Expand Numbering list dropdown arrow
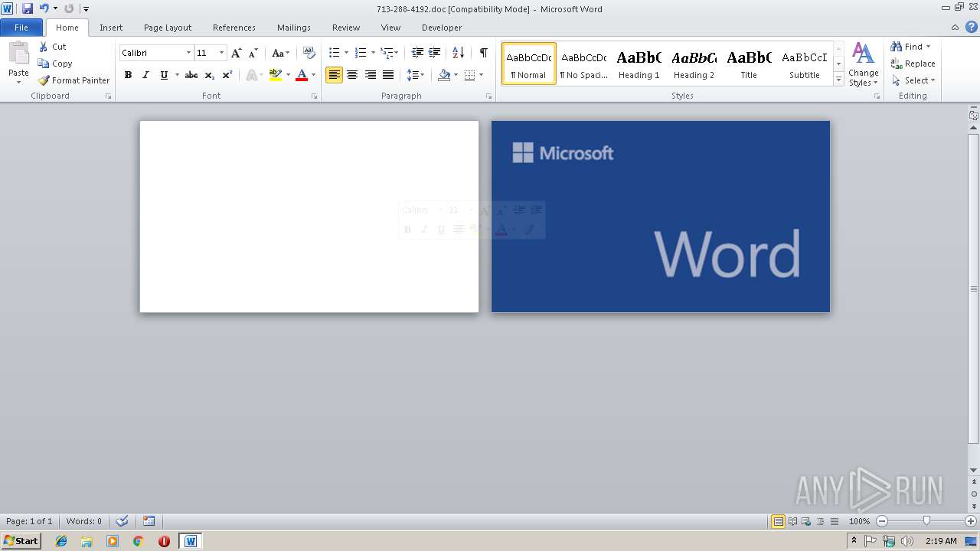 373,53
